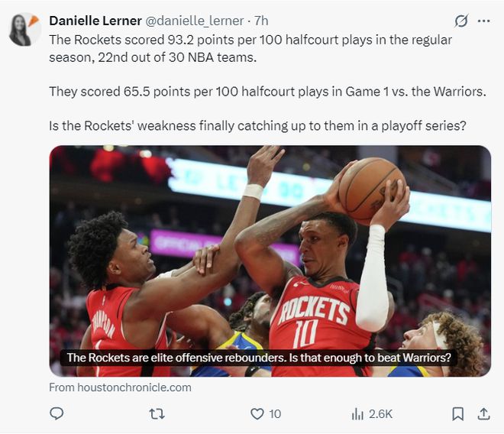Open the share upload icon
Image resolution: width=504 pixels, height=434 pixels.
pyautogui.click(x=483, y=413)
